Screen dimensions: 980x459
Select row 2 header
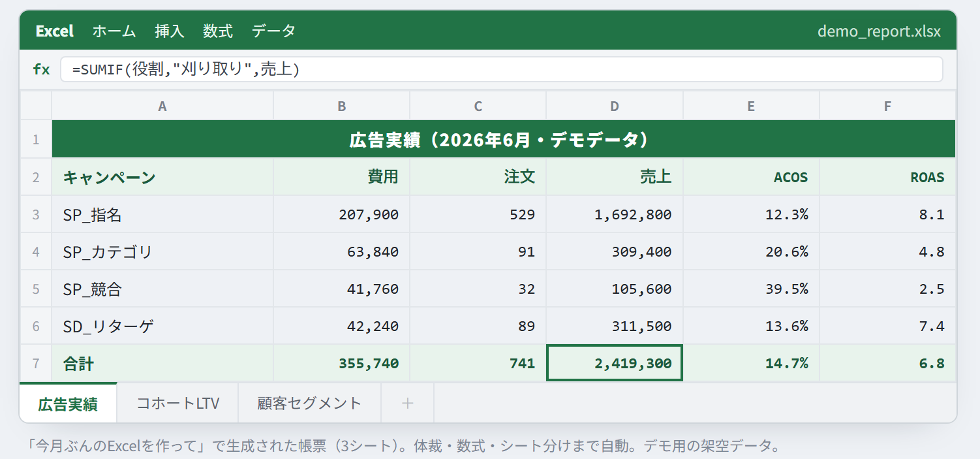click(36, 177)
